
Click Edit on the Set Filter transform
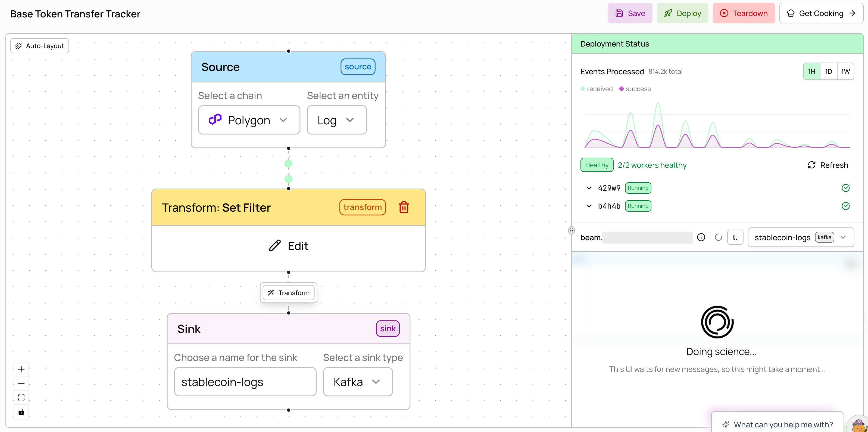coord(288,246)
